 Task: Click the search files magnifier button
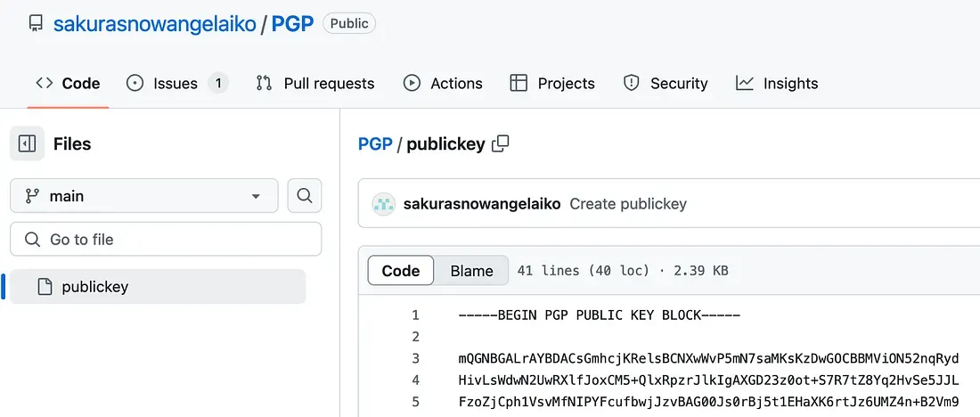coord(304,195)
